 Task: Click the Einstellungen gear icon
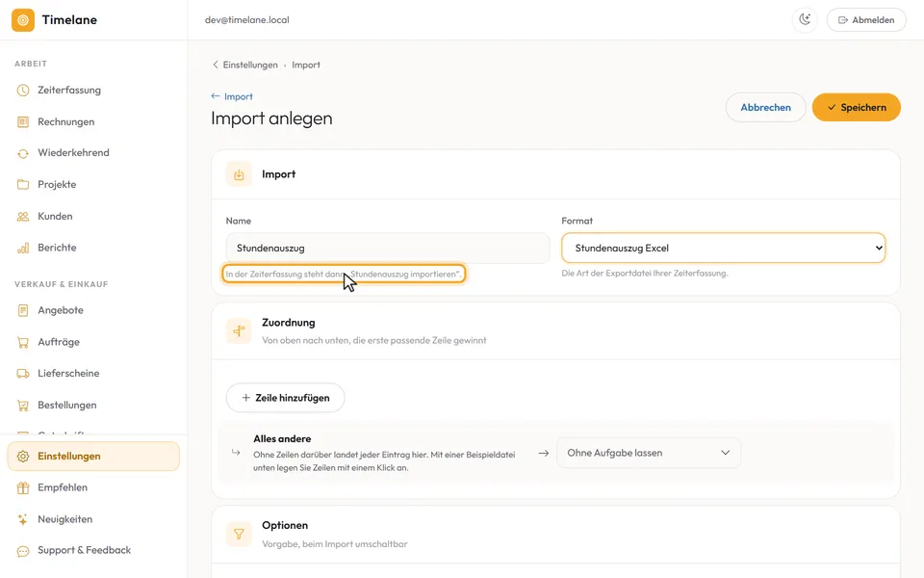[x=23, y=457]
